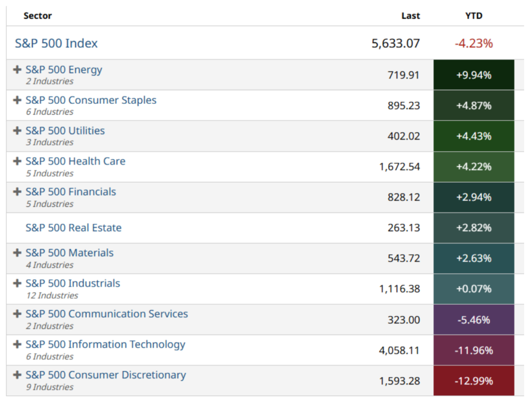Click the +4.22% YTD cell
The image size is (532, 404).
click(x=474, y=167)
